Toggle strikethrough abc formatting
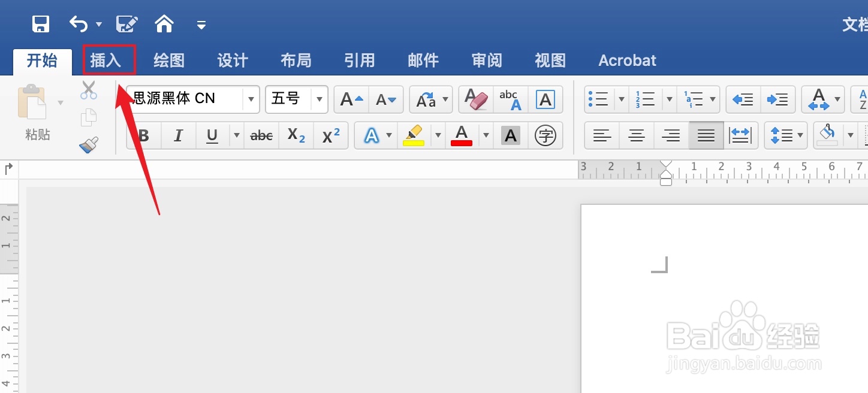868x393 pixels. pyautogui.click(x=261, y=135)
